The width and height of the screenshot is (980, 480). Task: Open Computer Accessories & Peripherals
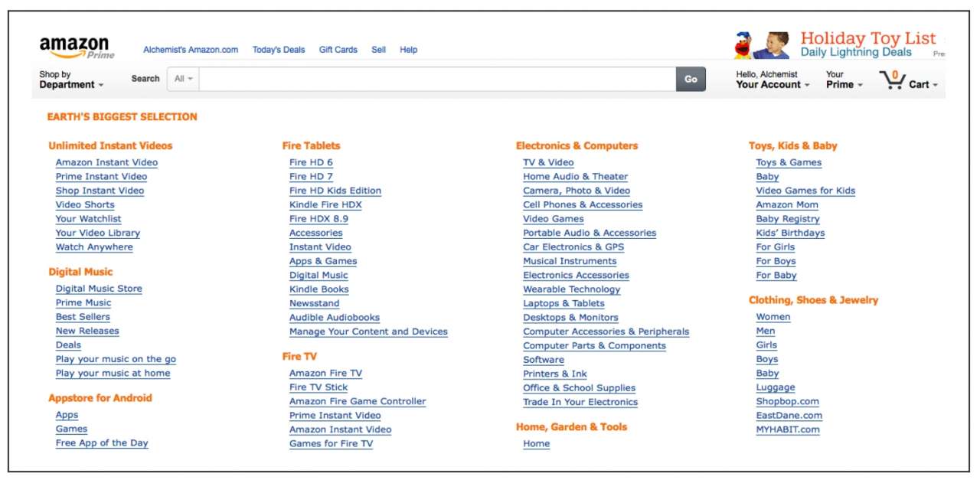[x=606, y=332]
